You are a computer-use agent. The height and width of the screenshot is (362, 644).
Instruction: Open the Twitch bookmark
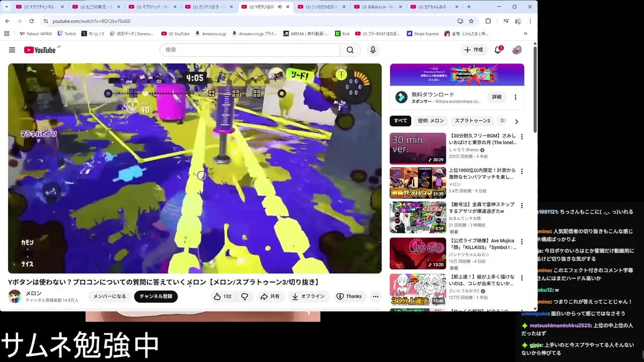67,34
